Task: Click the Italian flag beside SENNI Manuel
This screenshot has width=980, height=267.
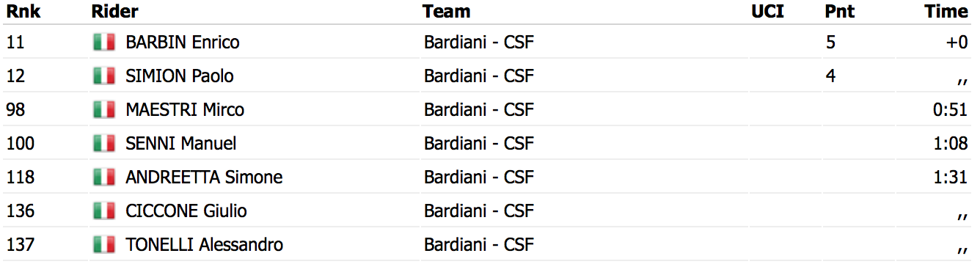Action: pyautogui.click(x=104, y=144)
